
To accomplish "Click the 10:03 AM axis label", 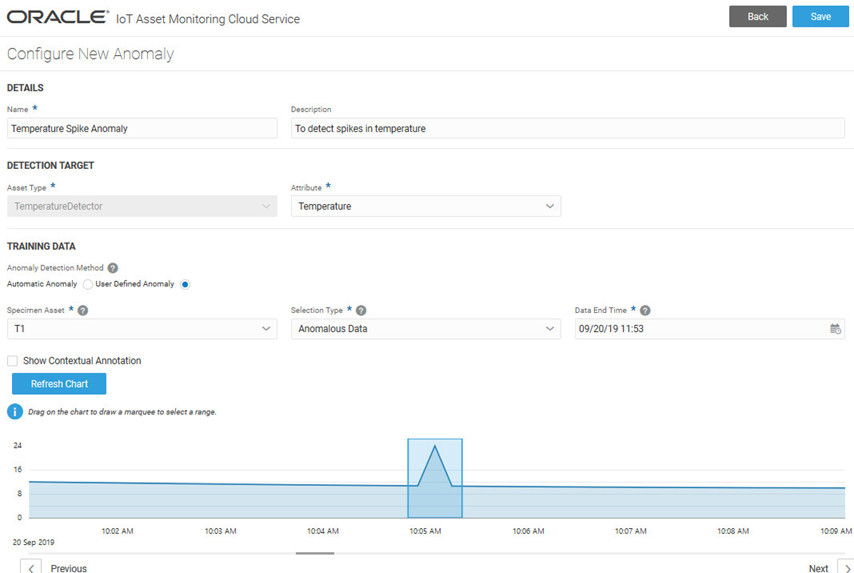I will click(x=221, y=531).
